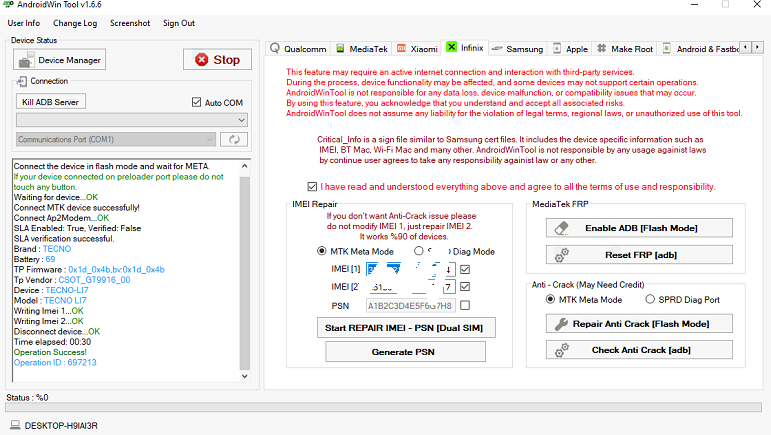771x435 pixels.
Task: Toggle the Auto COM checkbox
Action: pos(196,102)
